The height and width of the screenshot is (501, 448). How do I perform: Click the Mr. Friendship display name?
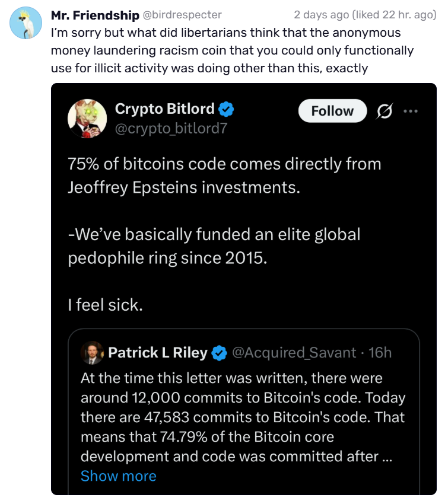[x=95, y=15]
